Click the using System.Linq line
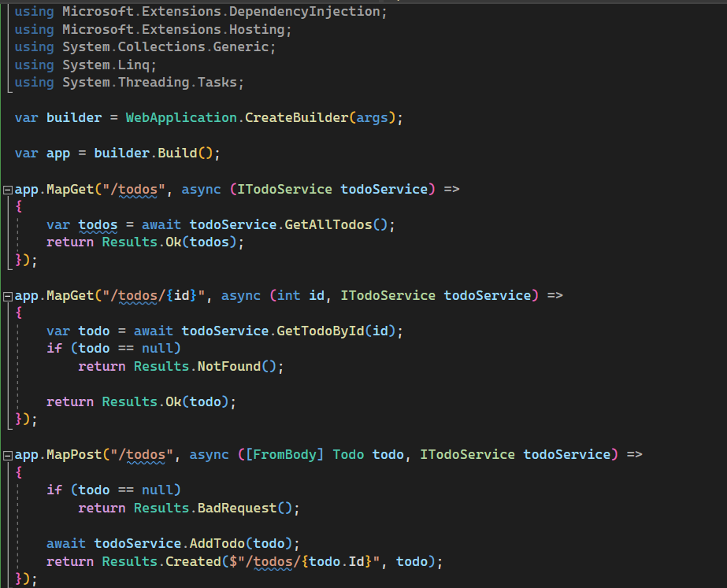Screen dimensions: 727x588 click(85, 65)
